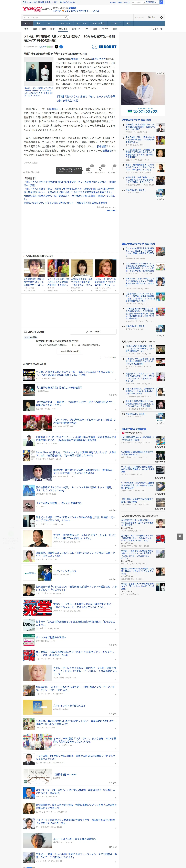Open the Snow Man 佐久間大介 article link
Viewport: 186px width, 868px height.
tap(76, 454)
